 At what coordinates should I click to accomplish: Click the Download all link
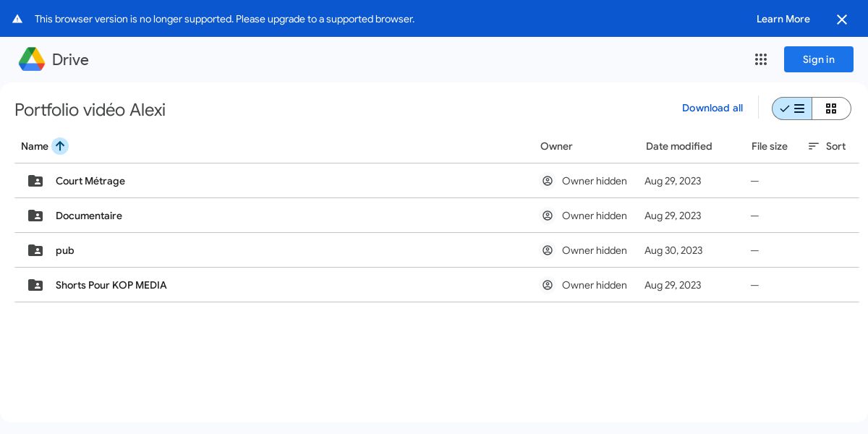click(712, 109)
